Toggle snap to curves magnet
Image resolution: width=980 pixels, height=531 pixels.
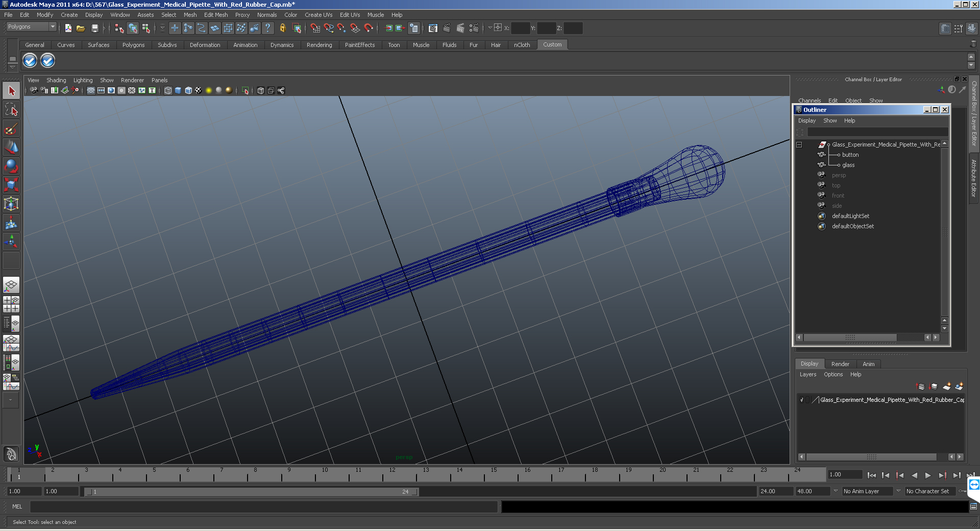coord(329,28)
